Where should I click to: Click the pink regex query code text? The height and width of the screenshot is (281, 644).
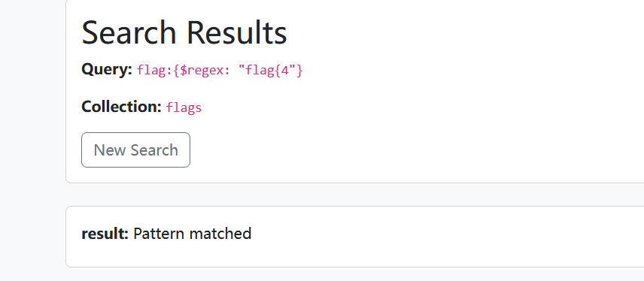pyautogui.click(x=220, y=71)
